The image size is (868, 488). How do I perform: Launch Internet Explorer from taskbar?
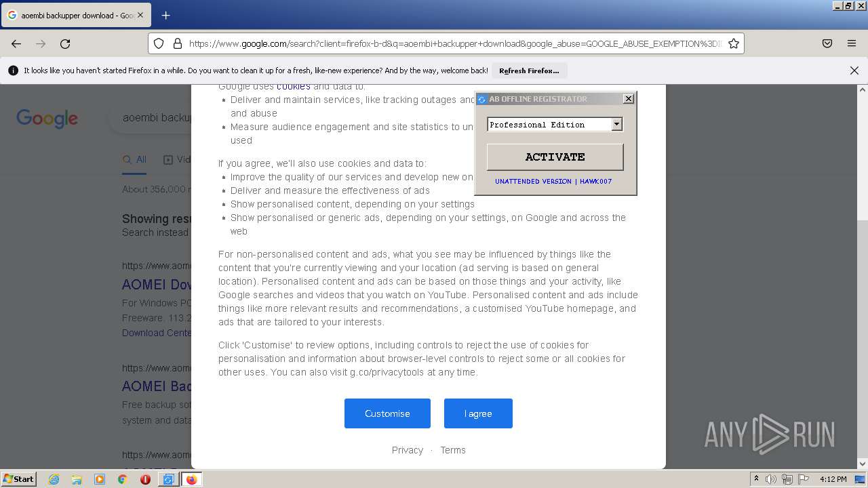tap(54, 479)
